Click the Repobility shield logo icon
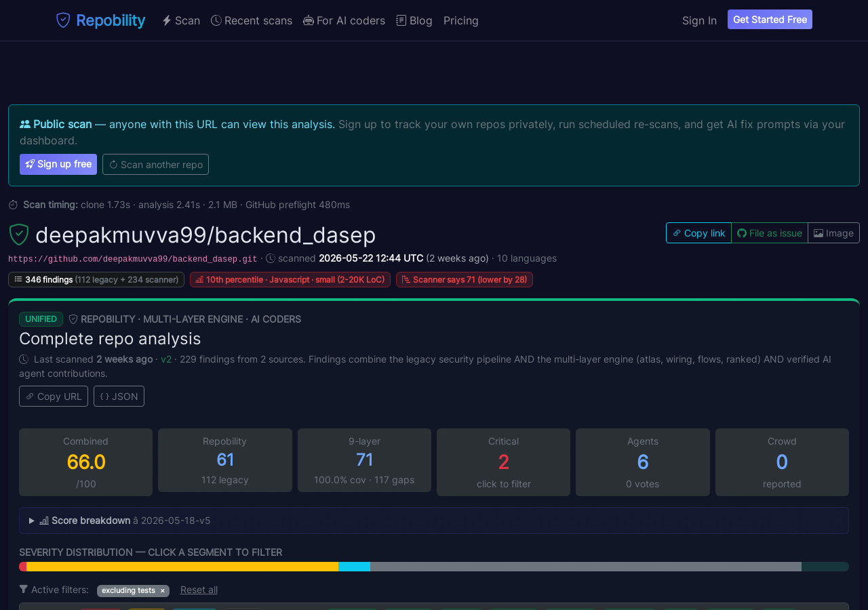The image size is (868, 610). (63, 20)
